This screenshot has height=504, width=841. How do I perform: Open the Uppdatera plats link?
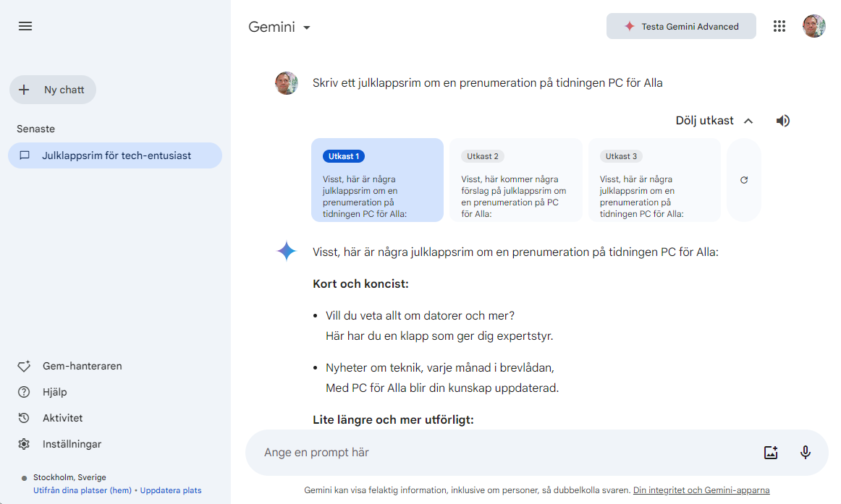click(x=171, y=490)
